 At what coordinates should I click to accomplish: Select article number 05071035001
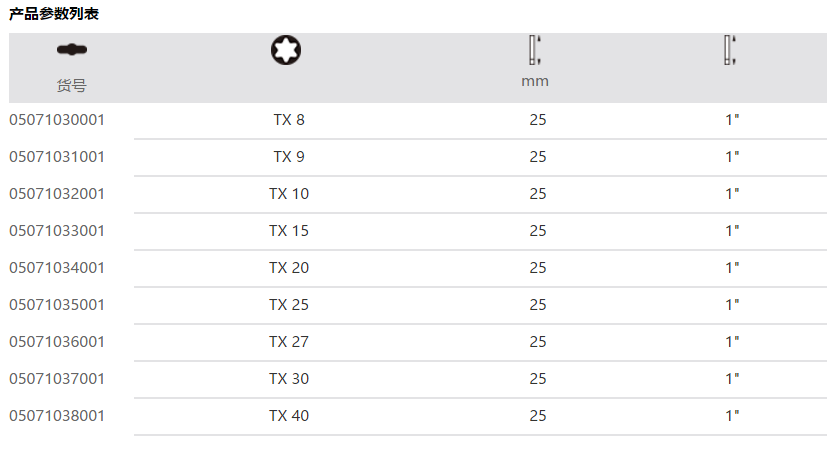[57, 305]
